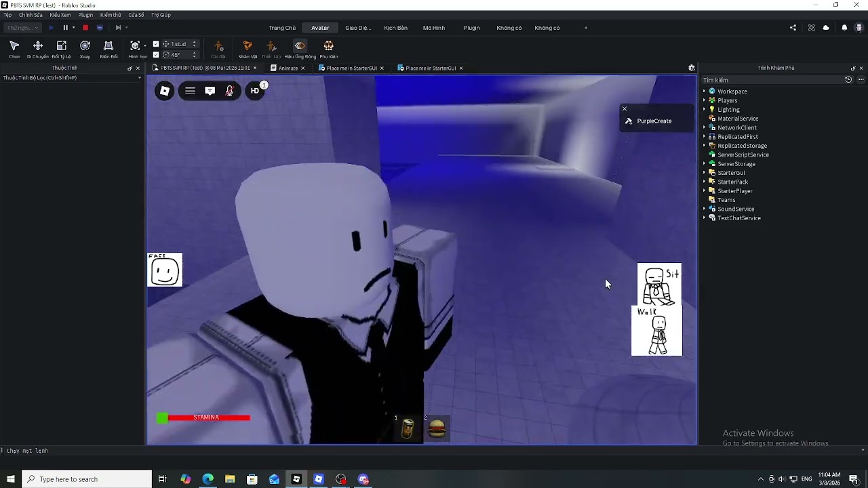This screenshot has height=488, width=868.
Task: Open Microsoft Edge from the taskbar
Action: 208,479
